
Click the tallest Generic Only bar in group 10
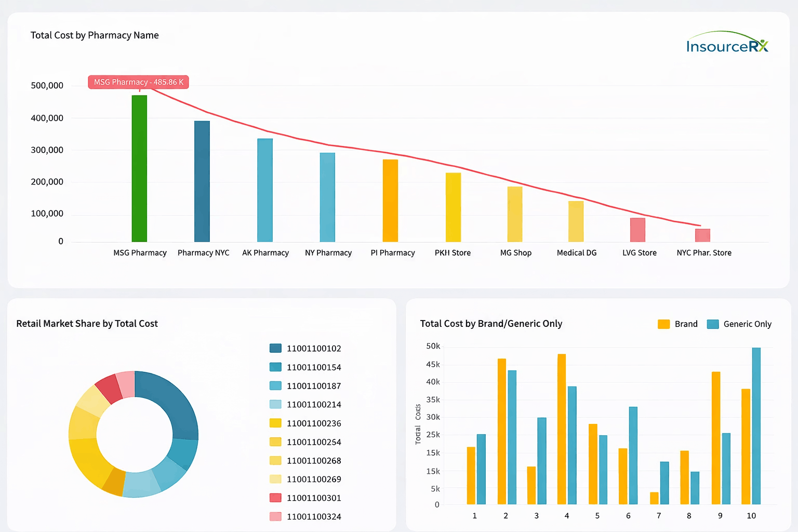[756, 426]
